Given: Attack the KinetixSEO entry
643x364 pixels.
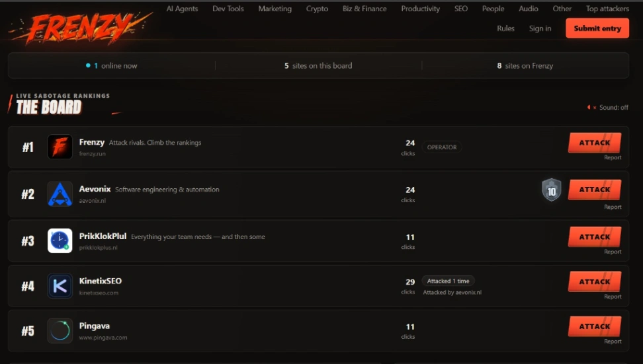Looking at the screenshot, I should (x=595, y=281).
